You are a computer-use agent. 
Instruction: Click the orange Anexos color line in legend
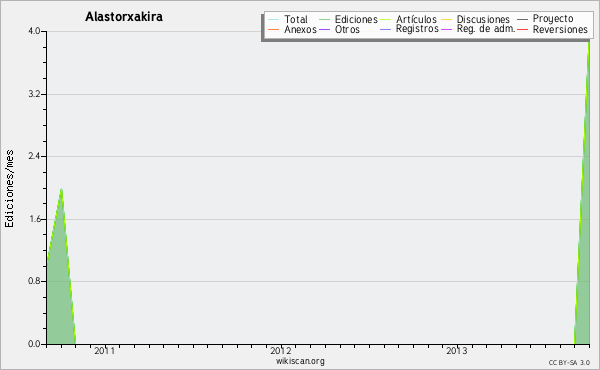click(274, 29)
